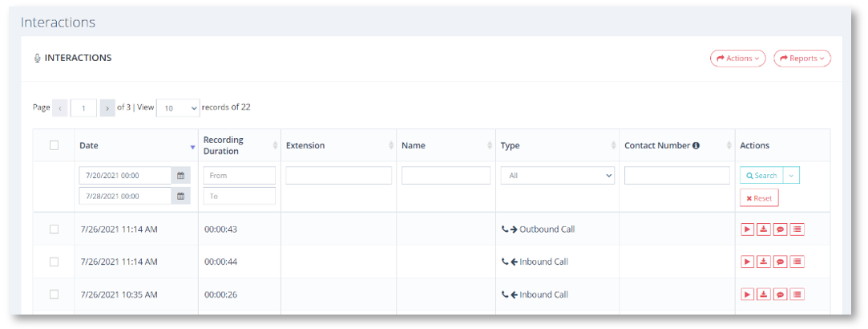Sort by Extension column
Viewport: 868px width, 329px height.
click(x=391, y=145)
